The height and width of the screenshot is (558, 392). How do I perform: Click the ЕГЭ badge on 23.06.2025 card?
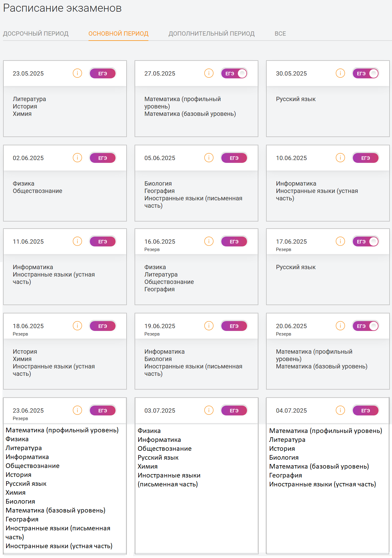pyautogui.click(x=103, y=411)
